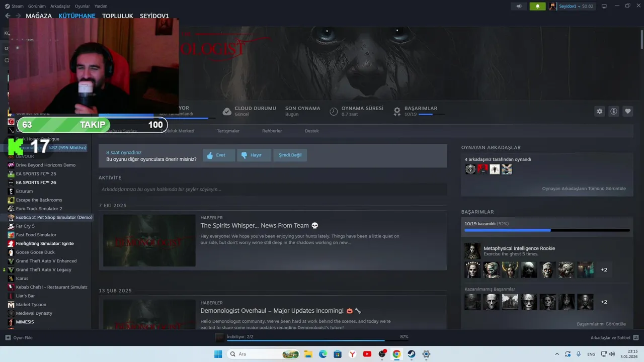Select Far Cry 5 in library
This screenshot has width=644, height=362.
pos(25,226)
